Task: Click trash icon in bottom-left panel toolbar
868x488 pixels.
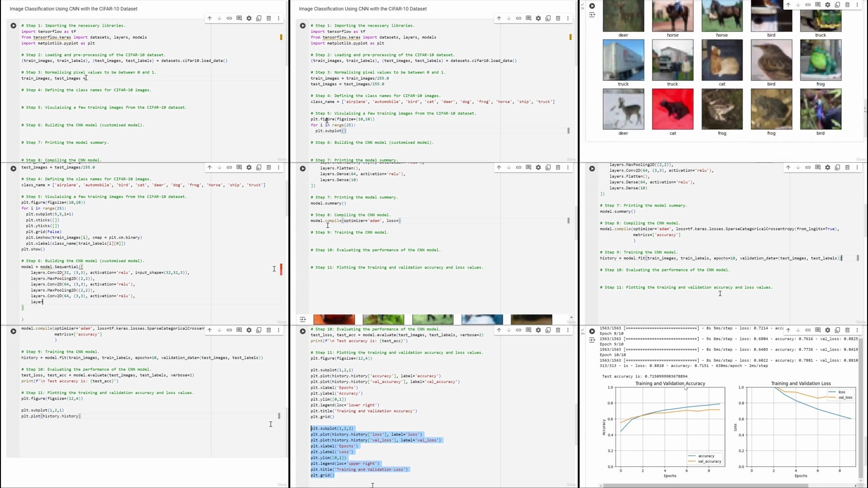Action: (x=269, y=330)
